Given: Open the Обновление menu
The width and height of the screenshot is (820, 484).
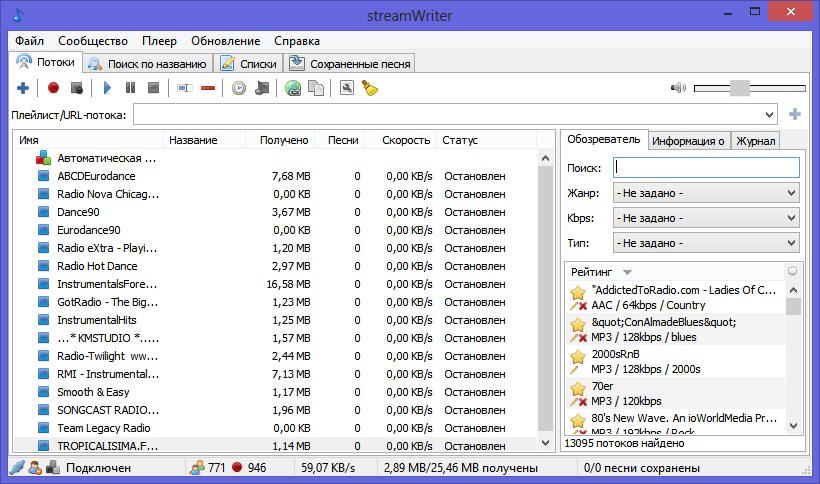Looking at the screenshot, I should 225,41.
